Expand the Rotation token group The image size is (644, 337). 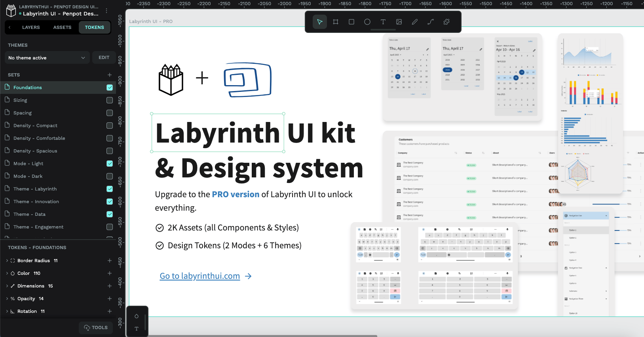click(x=7, y=311)
